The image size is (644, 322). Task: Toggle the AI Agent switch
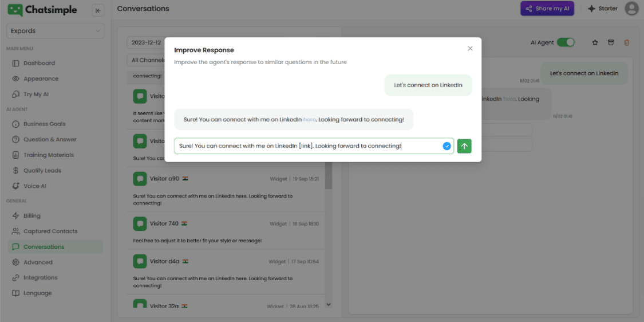point(566,42)
